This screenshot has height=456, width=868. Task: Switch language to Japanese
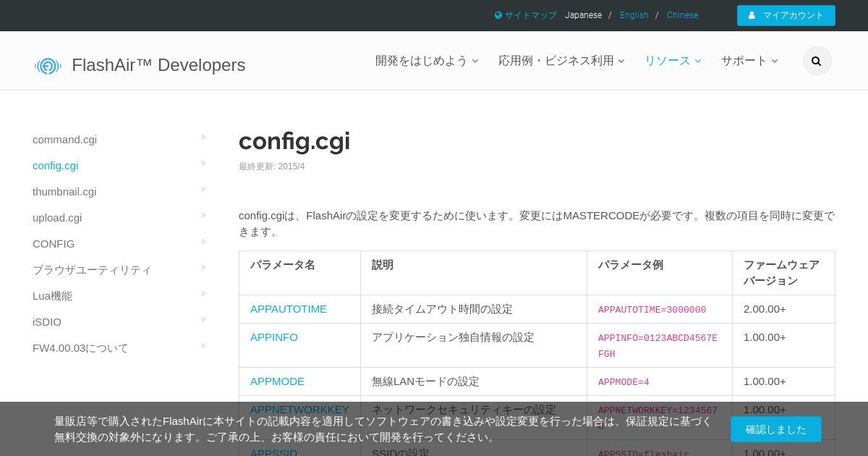tap(583, 15)
